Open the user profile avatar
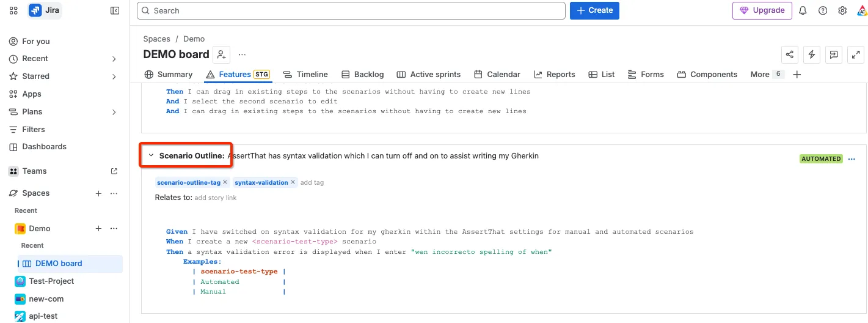 [x=861, y=10]
